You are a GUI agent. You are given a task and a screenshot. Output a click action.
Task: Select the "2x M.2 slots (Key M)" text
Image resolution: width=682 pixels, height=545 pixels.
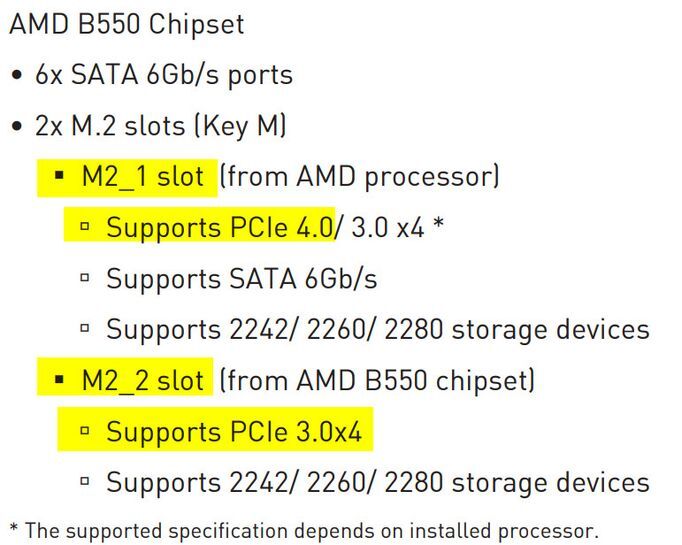pyautogui.click(x=162, y=127)
